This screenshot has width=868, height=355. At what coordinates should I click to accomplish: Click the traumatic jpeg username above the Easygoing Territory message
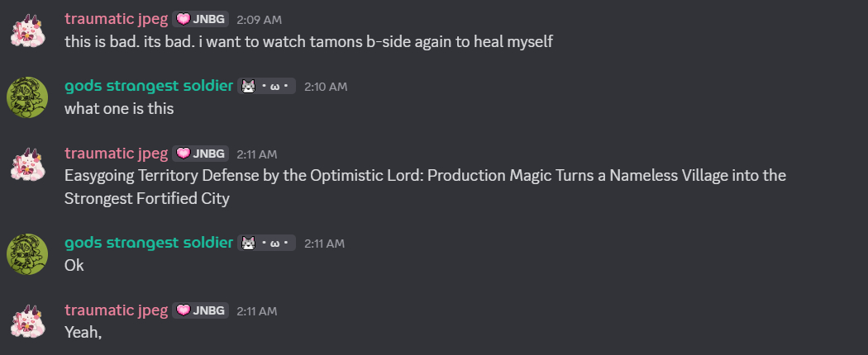116,153
